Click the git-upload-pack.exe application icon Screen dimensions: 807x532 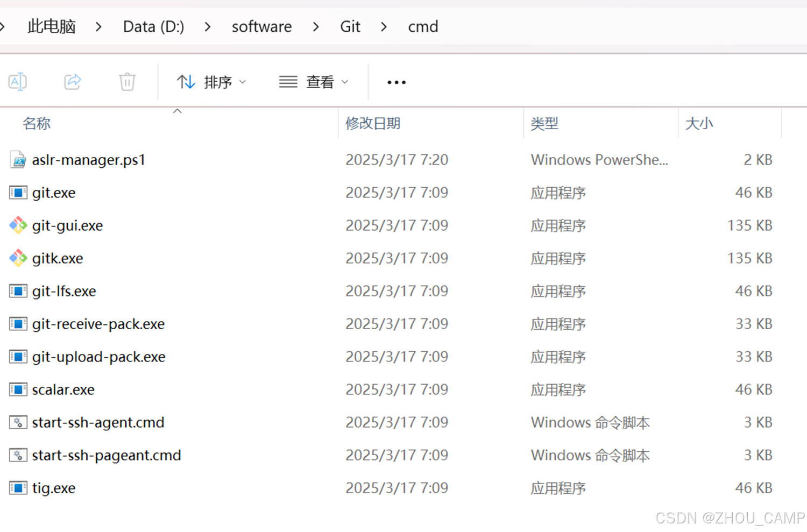18,357
